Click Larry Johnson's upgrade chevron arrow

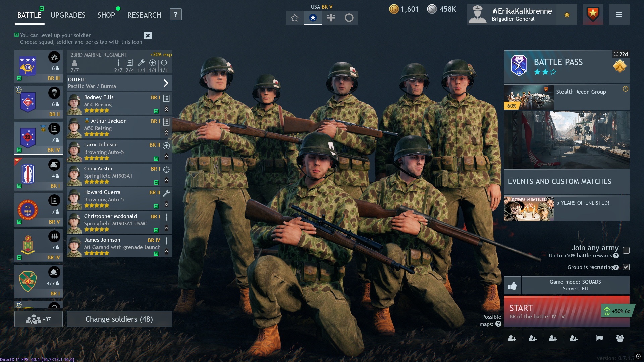[166, 157]
